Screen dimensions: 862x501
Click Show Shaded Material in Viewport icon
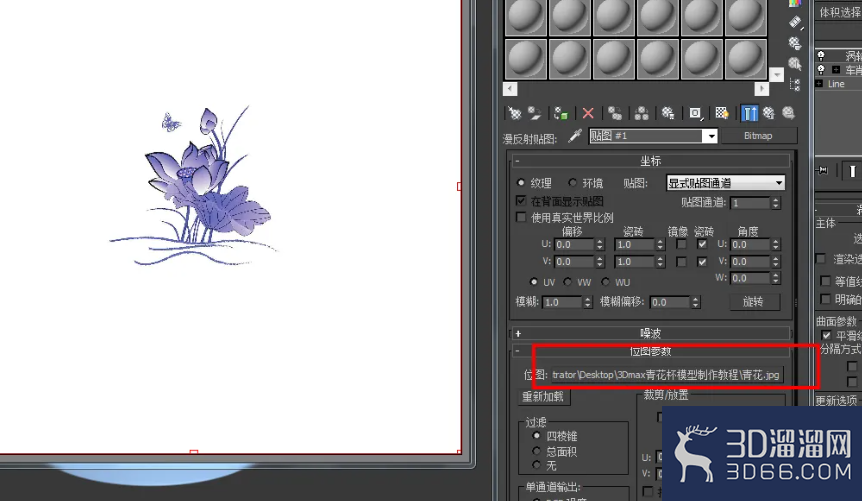click(x=722, y=113)
